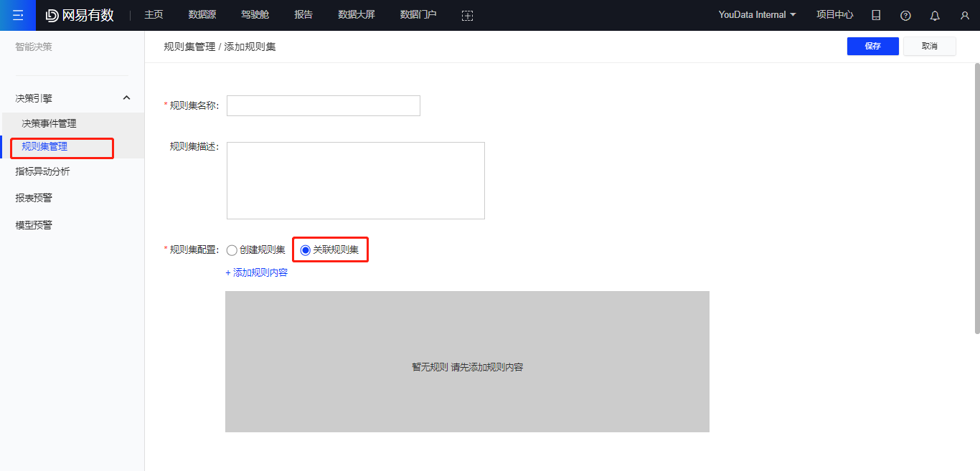Open the 数据门户 menu
This screenshot has width=980, height=471.
[x=418, y=14]
